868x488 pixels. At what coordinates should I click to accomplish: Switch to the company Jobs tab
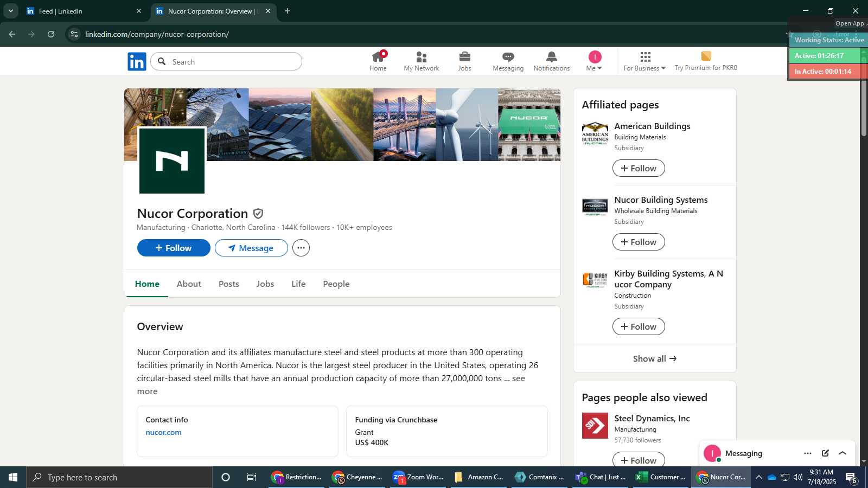[x=265, y=284]
